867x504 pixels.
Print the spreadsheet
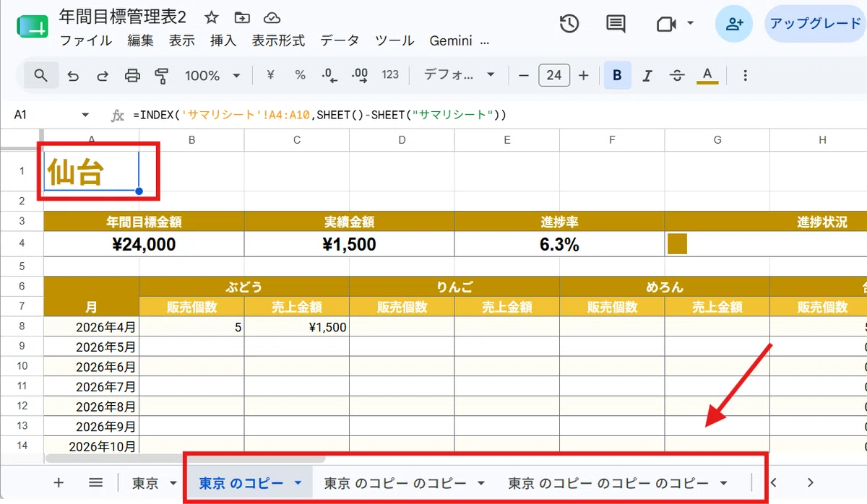(132, 75)
